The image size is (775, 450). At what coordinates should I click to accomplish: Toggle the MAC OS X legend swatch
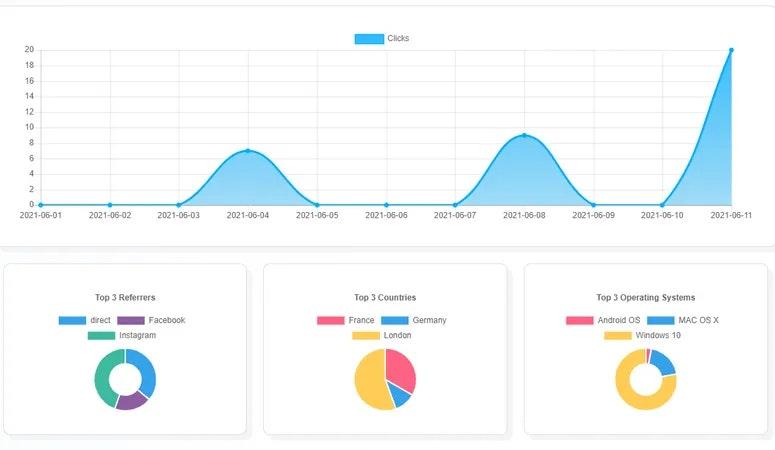coord(661,320)
